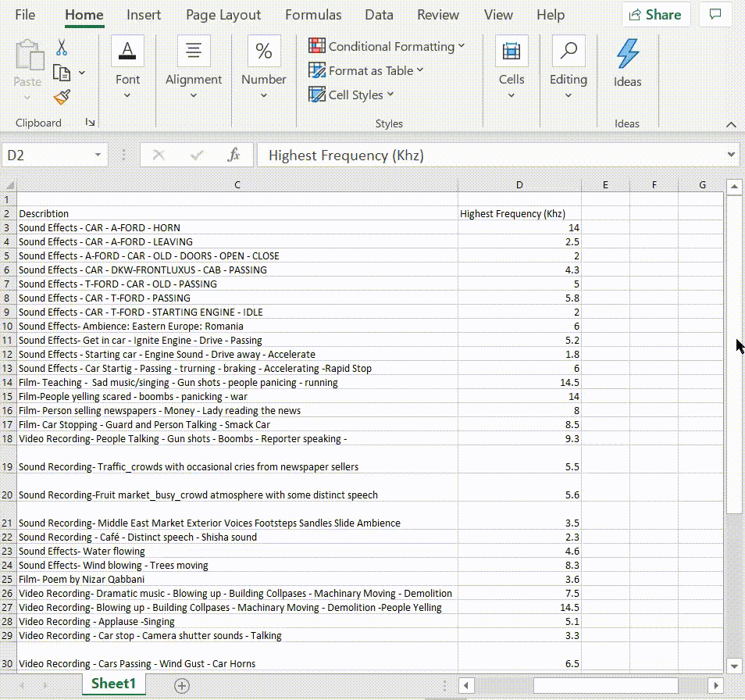Open the Help tab
The width and height of the screenshot is (745, 700).
click(x=551, y=15)
